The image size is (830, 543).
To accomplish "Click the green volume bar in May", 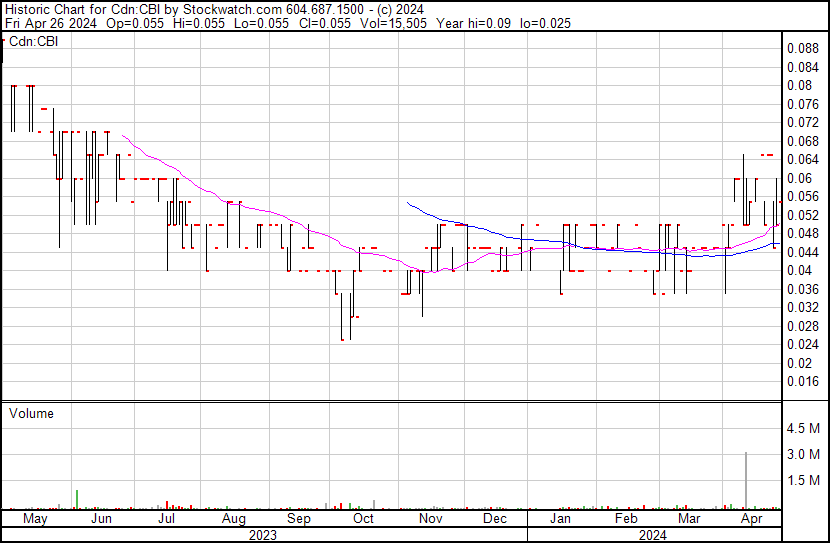I will pyautogui.click(x=77, y=499).
